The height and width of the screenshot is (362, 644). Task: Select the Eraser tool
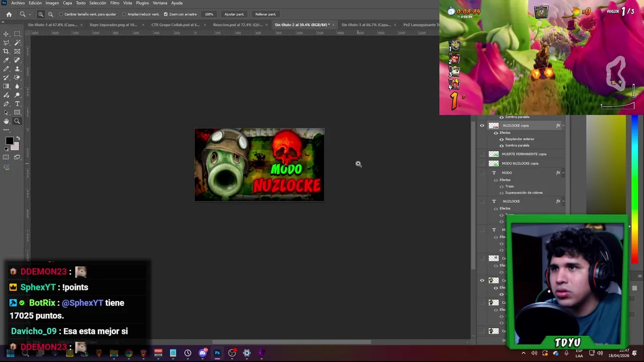(x=17, y=77)
